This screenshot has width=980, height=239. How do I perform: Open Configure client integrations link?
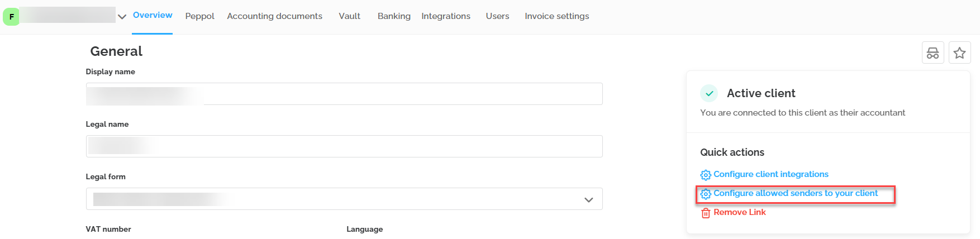770,174
